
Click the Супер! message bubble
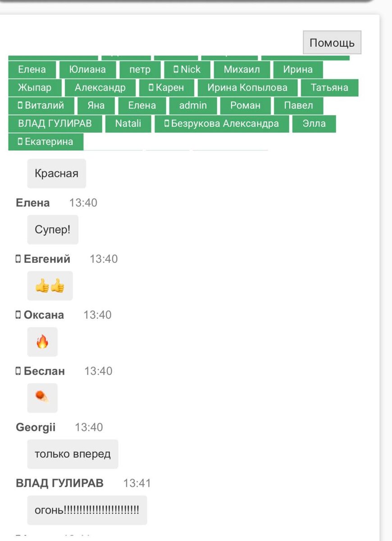(53, 230)
